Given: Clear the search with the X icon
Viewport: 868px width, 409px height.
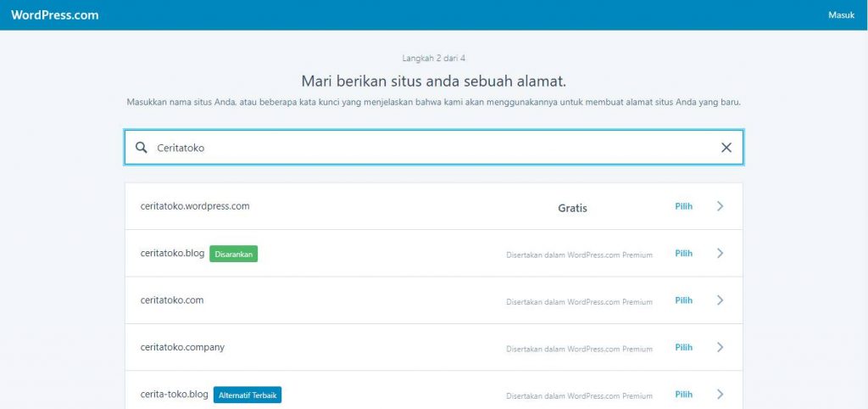Looking at the screenshot, I should pyautogui.click(x=726, y=148).
